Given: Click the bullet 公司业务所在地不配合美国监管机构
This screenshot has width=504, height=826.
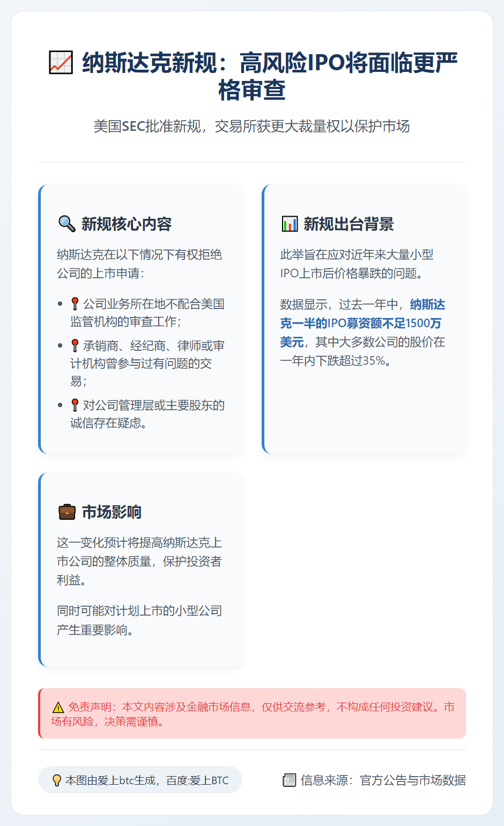Looking at the screenshot, I should (147, 313).
